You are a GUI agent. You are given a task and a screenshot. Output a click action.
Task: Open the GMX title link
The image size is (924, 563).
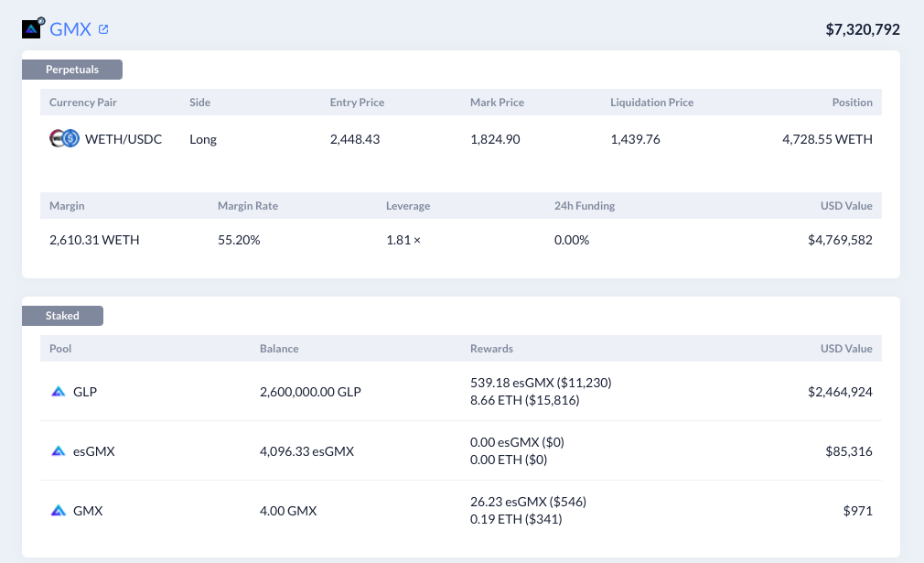click(x=71, y=28)
